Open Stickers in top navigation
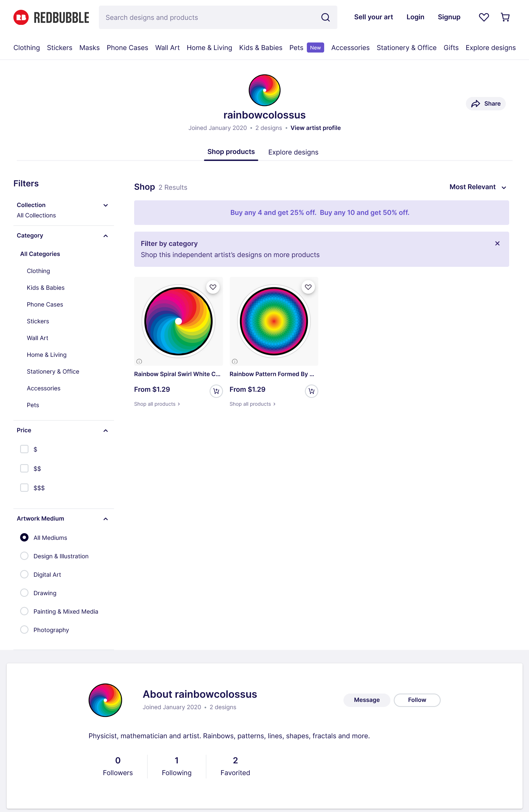The width and height of the screenshot is (529, 812). 60,48
